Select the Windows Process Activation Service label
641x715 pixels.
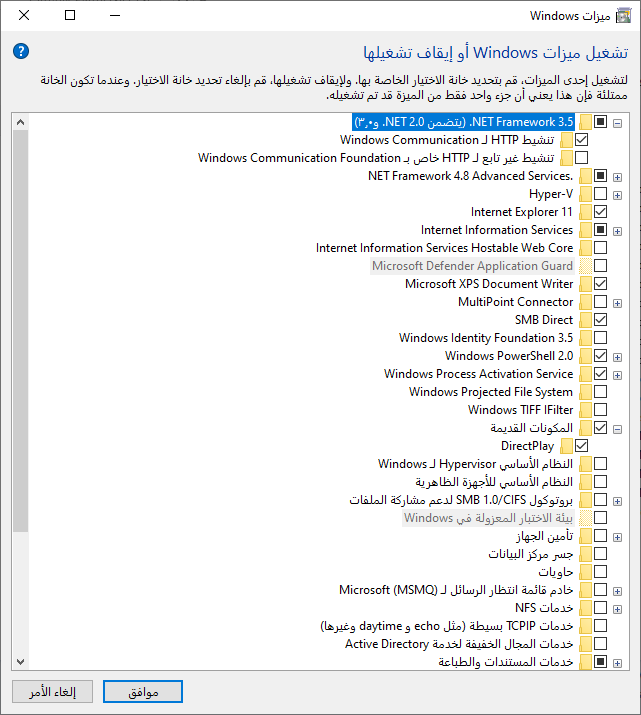[x=478, y=374]
